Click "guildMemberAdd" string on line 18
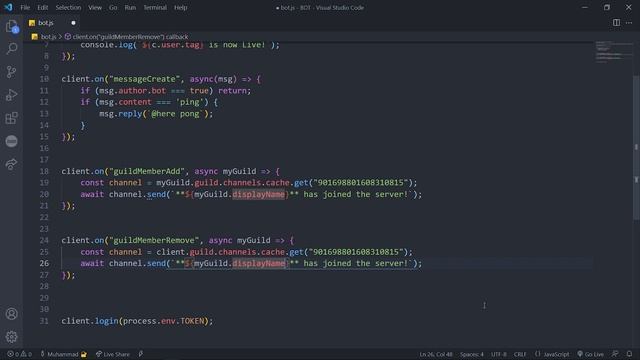The height and width of the screenshot is (360, 640). pos(147,171)
